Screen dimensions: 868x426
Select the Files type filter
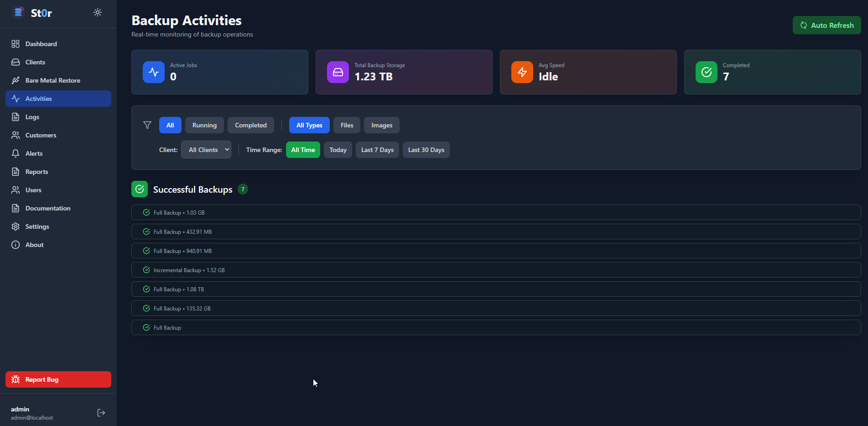(x=347, y=125)
